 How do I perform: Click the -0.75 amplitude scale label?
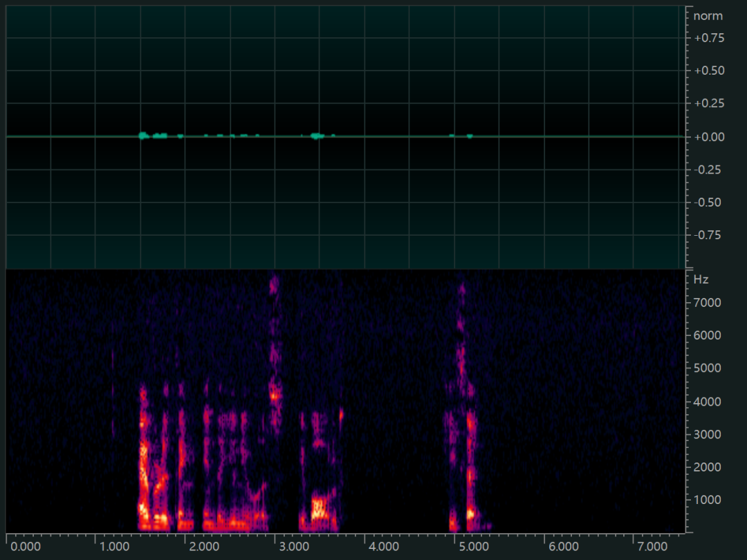[x=709, y=235]
